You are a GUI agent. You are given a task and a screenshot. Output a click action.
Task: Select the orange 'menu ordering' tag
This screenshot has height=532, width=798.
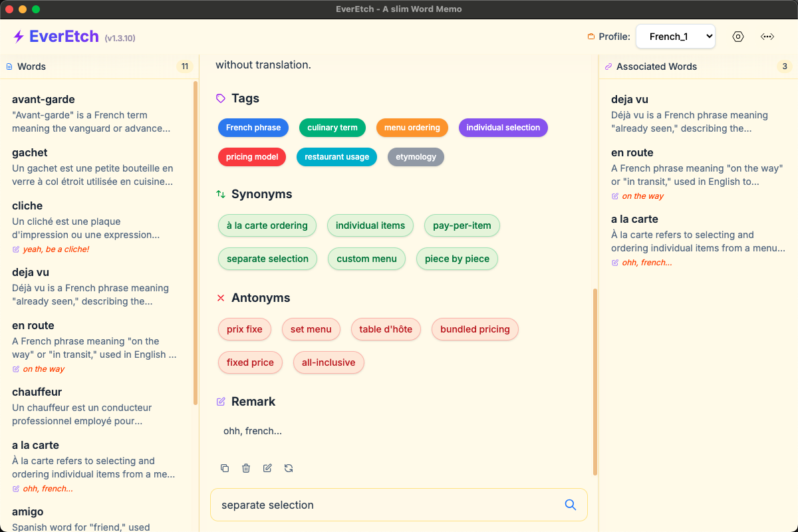click(x=412, y=128)
